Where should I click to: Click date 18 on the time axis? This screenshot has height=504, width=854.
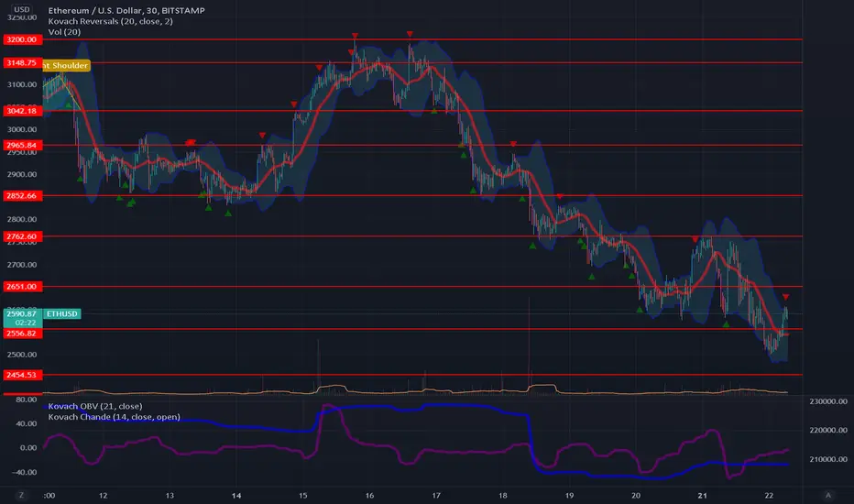pyautogui.click(x=503, y=495)
